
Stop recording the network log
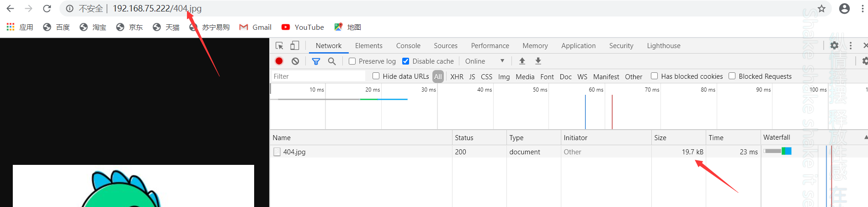[279, 61]
